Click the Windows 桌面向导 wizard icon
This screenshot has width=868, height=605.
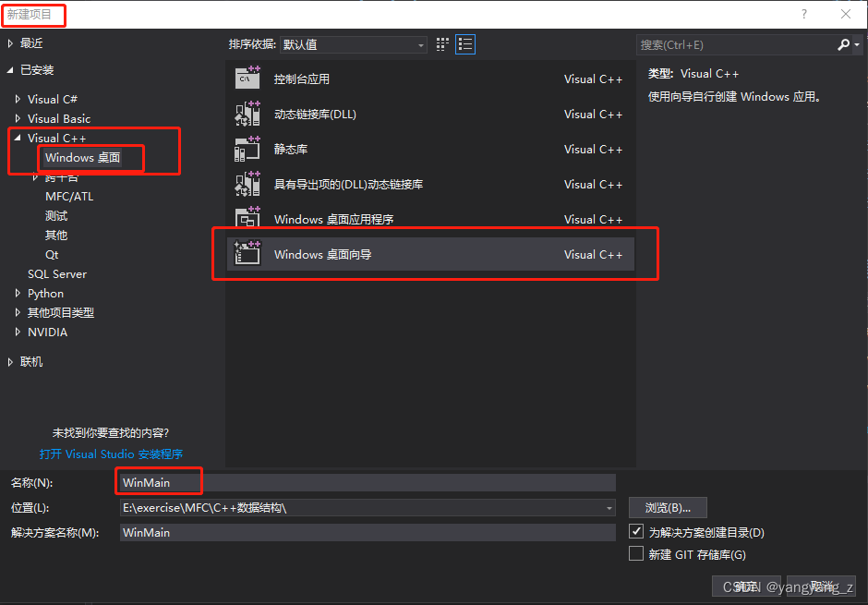coord(247,253)
